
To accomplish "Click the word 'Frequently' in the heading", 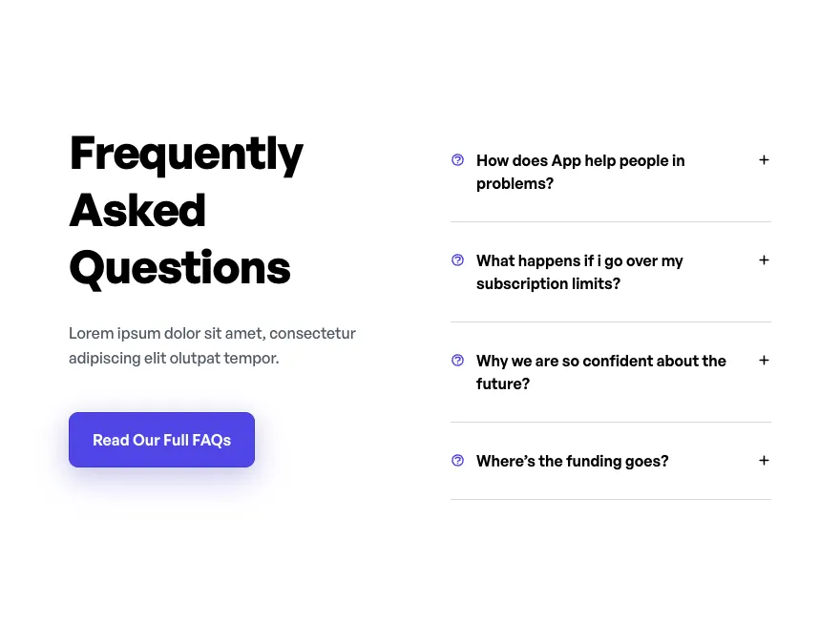I will pyautogui.click(x=186, y=154).
